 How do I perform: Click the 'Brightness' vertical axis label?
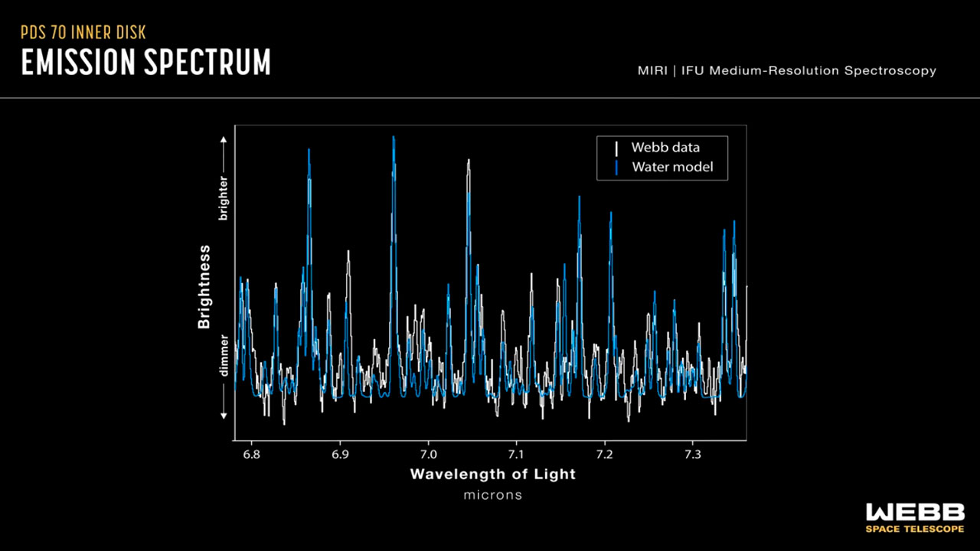tap(204, 287)
